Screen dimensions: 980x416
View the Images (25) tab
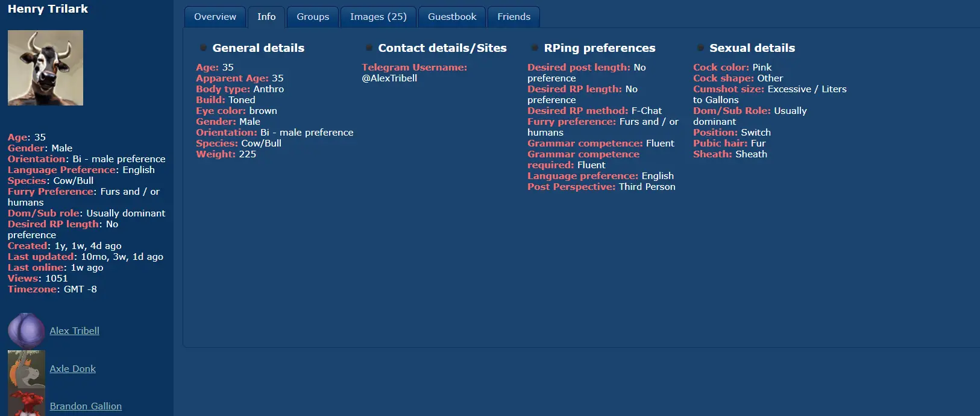point(378,17)
